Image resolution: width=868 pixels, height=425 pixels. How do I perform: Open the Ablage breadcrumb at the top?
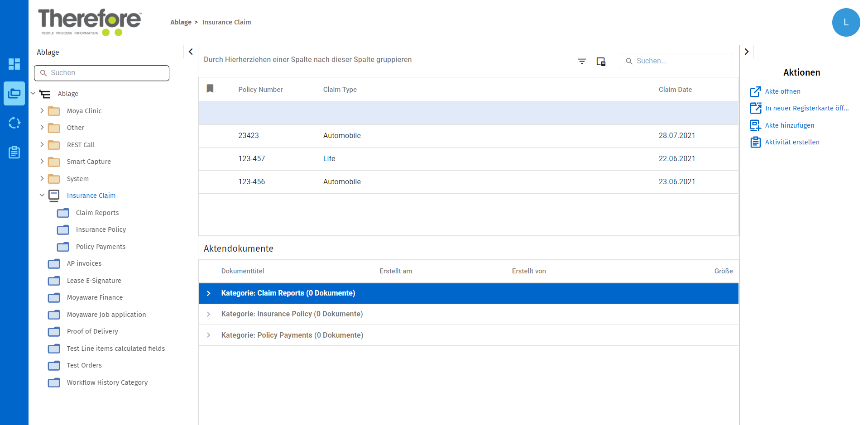tap(181, 22)
